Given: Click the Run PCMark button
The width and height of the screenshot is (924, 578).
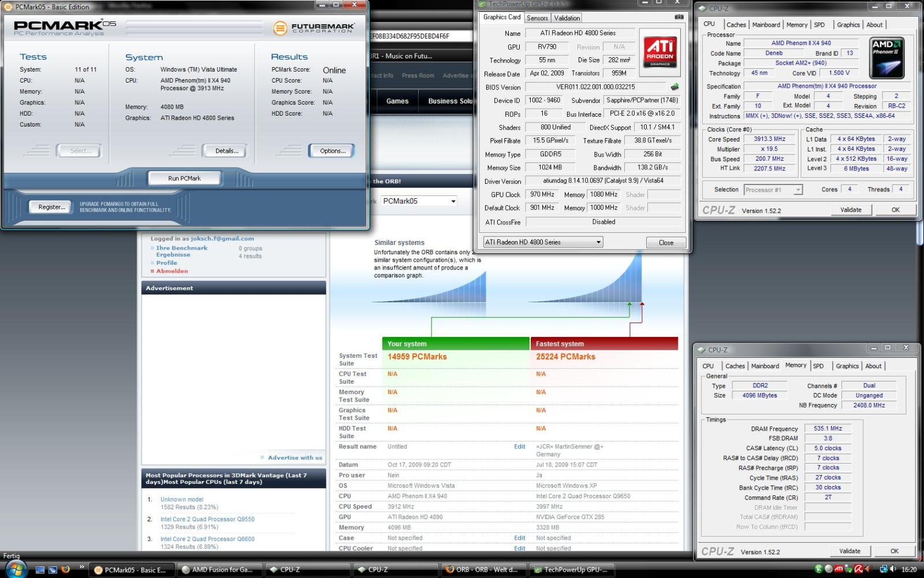Looking at the screenshot, I should click(184, 178).
